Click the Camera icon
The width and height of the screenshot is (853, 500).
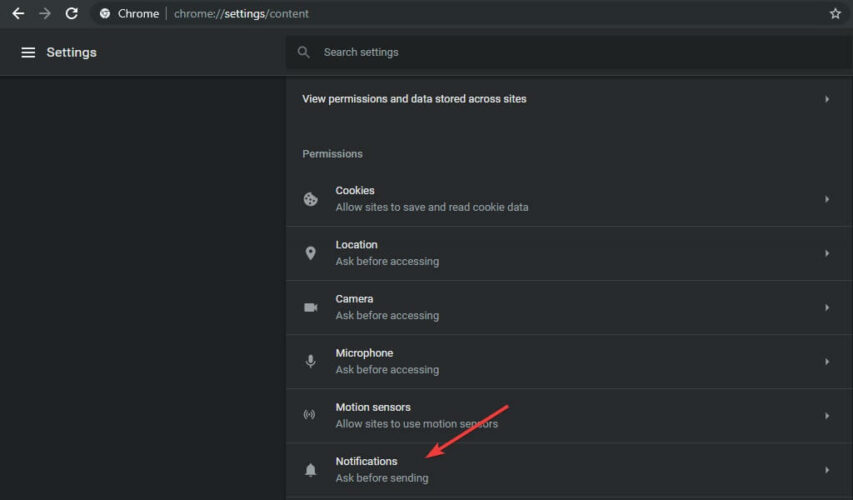pyautogui.click(x=311, y=307)
